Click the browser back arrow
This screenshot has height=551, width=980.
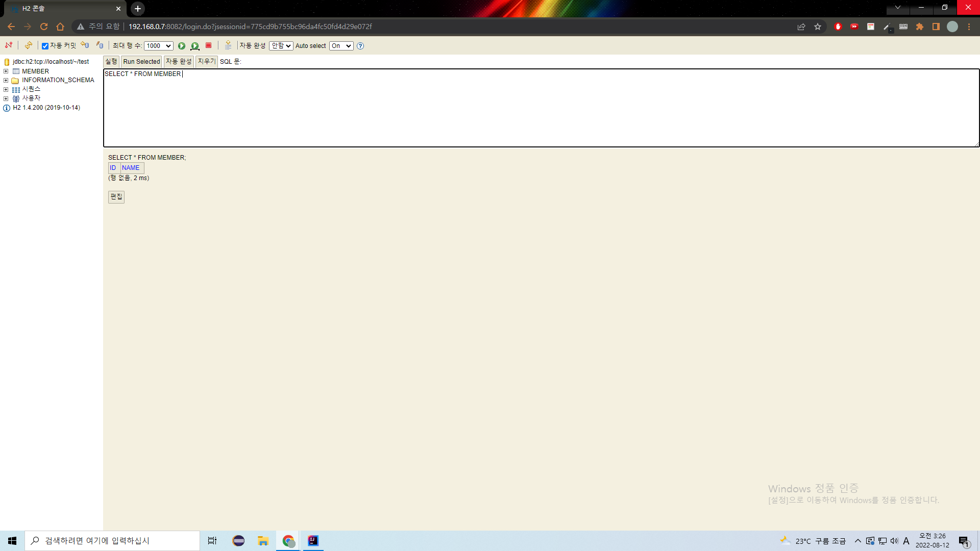pyautogui.click(x=11, y=27)
